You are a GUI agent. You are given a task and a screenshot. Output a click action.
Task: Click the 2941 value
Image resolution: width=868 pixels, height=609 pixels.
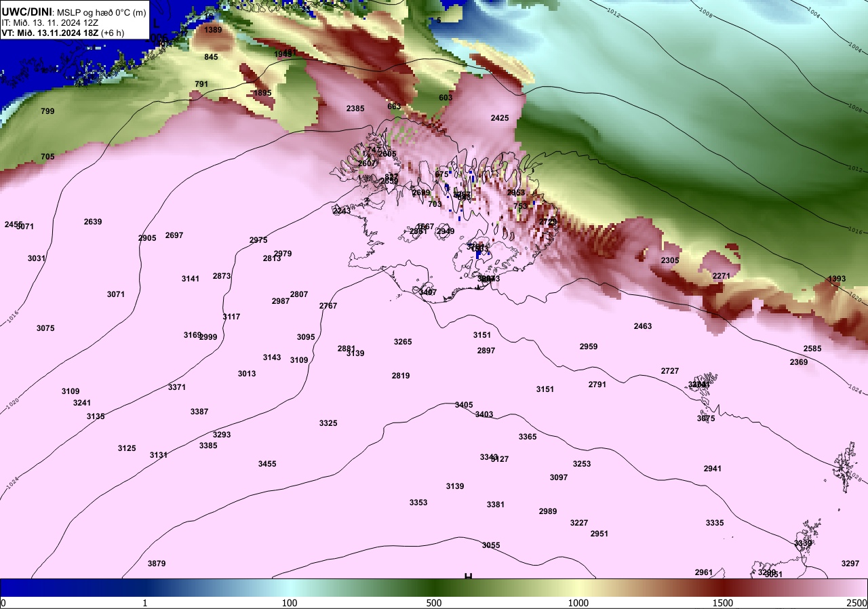point(713,469)
